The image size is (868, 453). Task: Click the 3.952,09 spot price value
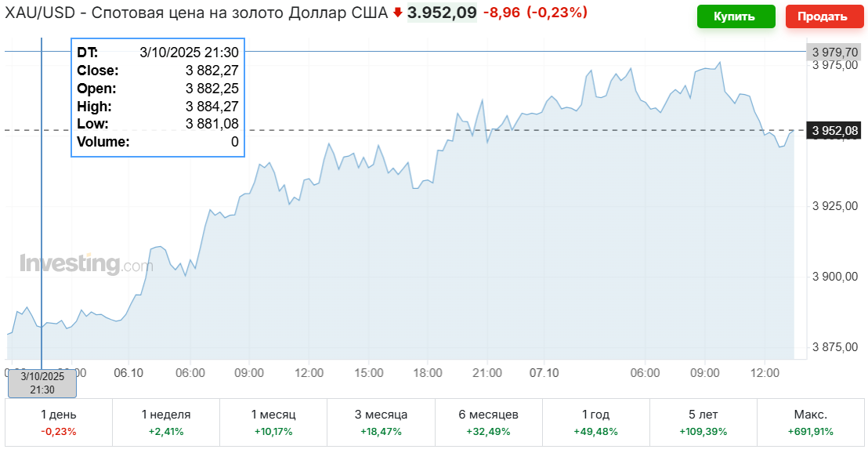pyautogui.click(x=442, y=13)
